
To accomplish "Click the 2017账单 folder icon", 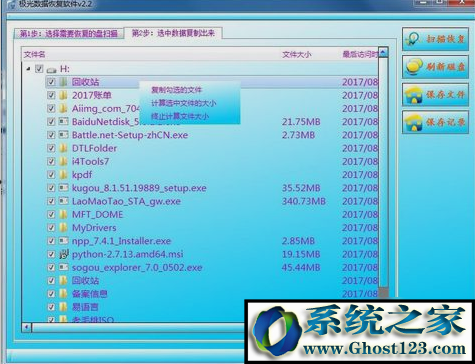I will pos(63,95).
